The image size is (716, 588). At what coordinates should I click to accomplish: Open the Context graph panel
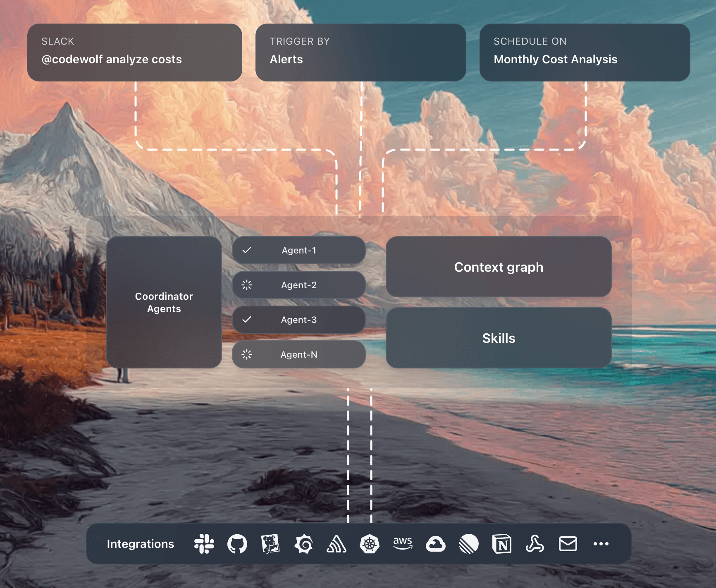(498, 267)
